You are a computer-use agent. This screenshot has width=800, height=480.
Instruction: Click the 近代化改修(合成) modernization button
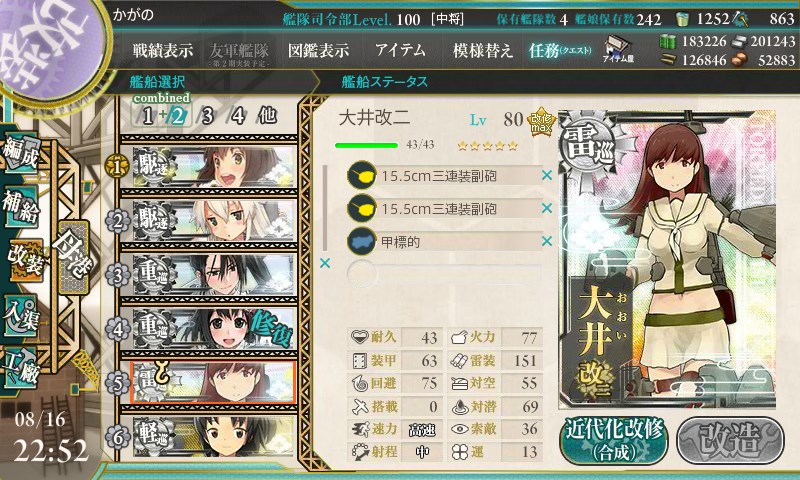[614, 440]
